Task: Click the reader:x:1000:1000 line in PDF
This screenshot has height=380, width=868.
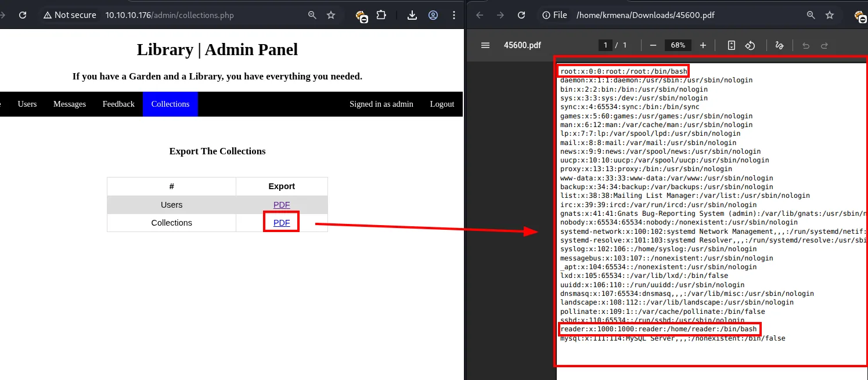Action: coord(658,329)
